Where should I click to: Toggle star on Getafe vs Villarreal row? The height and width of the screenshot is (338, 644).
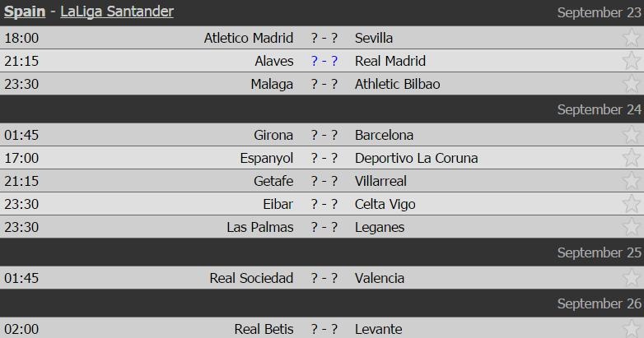point(631,181)
